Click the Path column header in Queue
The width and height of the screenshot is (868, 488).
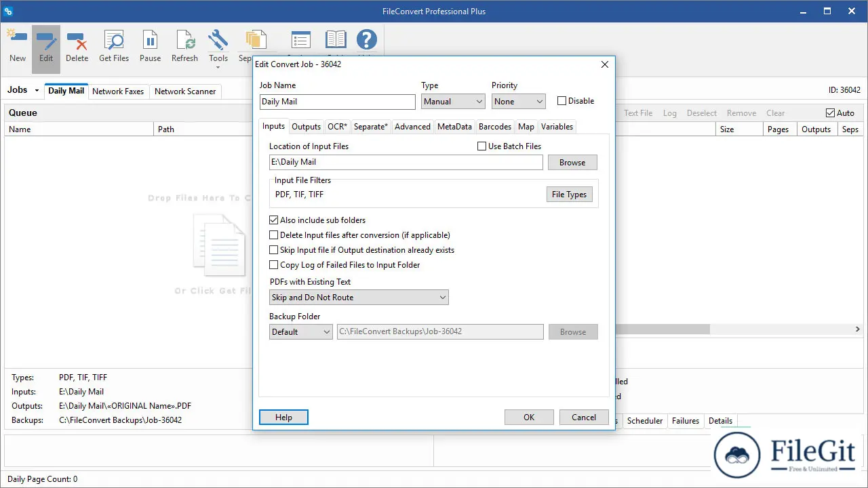click(x=203, y=129)
